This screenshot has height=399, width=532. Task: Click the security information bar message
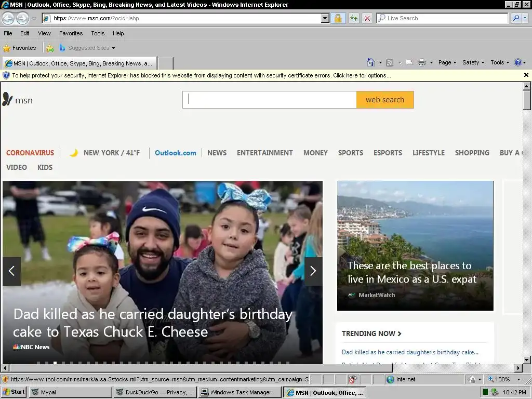[x=202, y=75]
